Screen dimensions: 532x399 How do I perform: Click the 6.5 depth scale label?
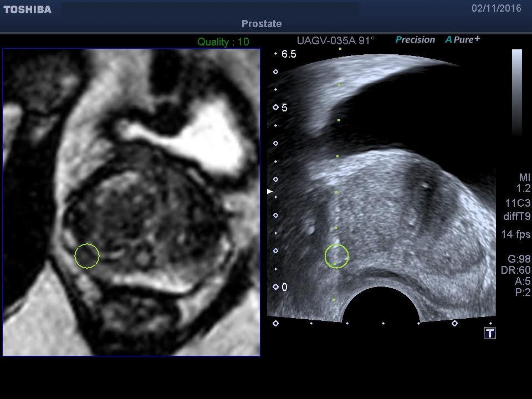point(289,54)
